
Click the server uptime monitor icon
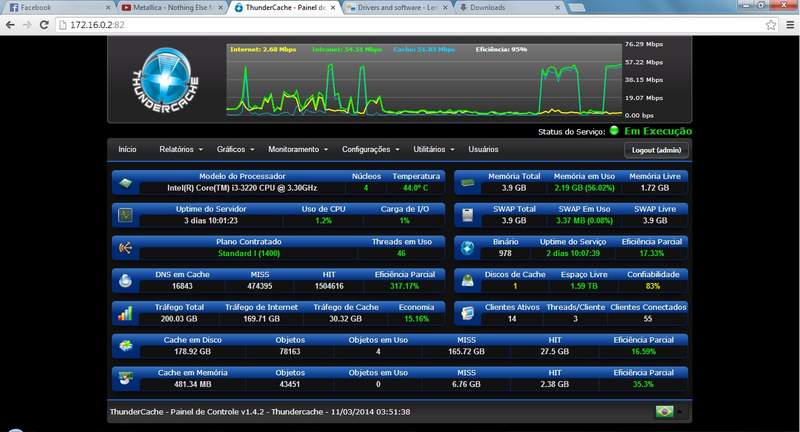[125, 215]
